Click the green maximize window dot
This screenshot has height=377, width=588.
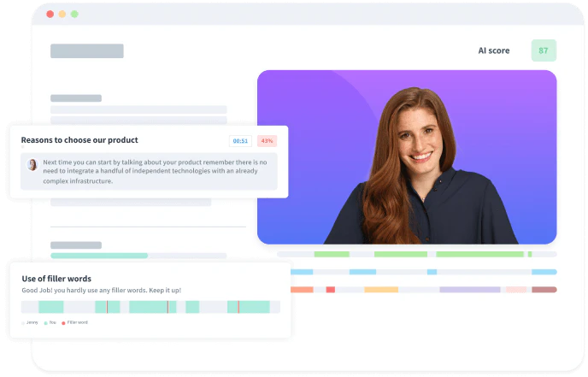[74, 14]
